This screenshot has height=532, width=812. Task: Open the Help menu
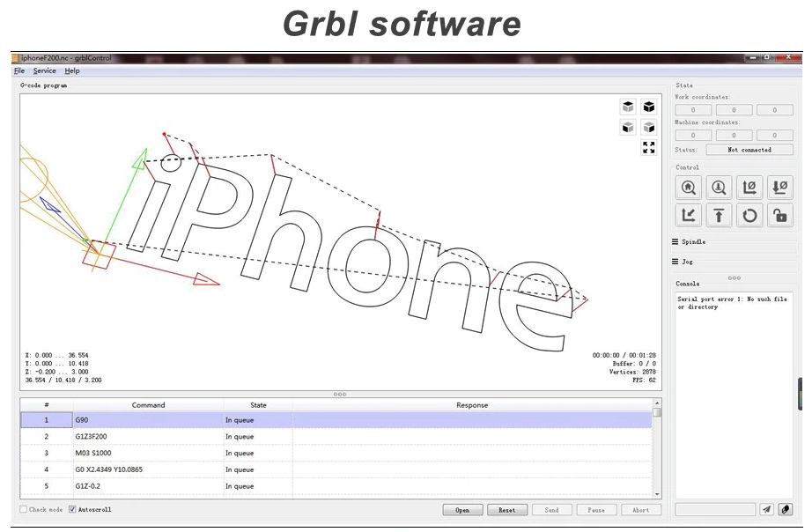click(x=72, y=71)
